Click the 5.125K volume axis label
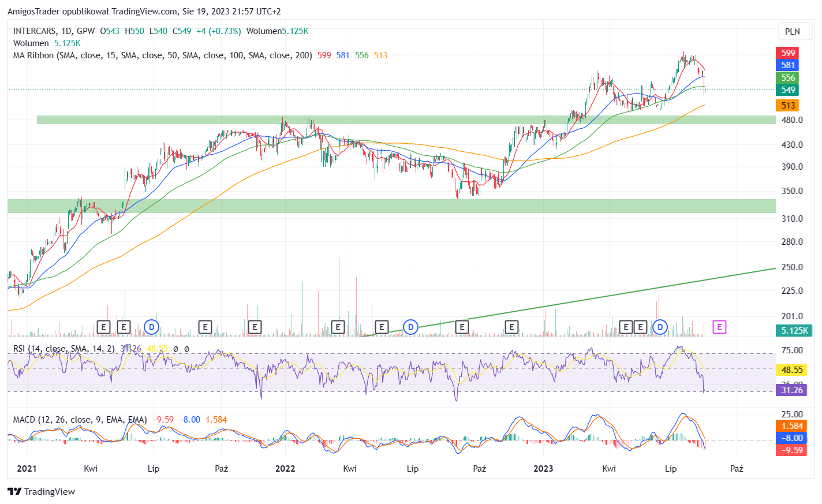This screenshot has height=504, width=822. (x=794, y=331)
